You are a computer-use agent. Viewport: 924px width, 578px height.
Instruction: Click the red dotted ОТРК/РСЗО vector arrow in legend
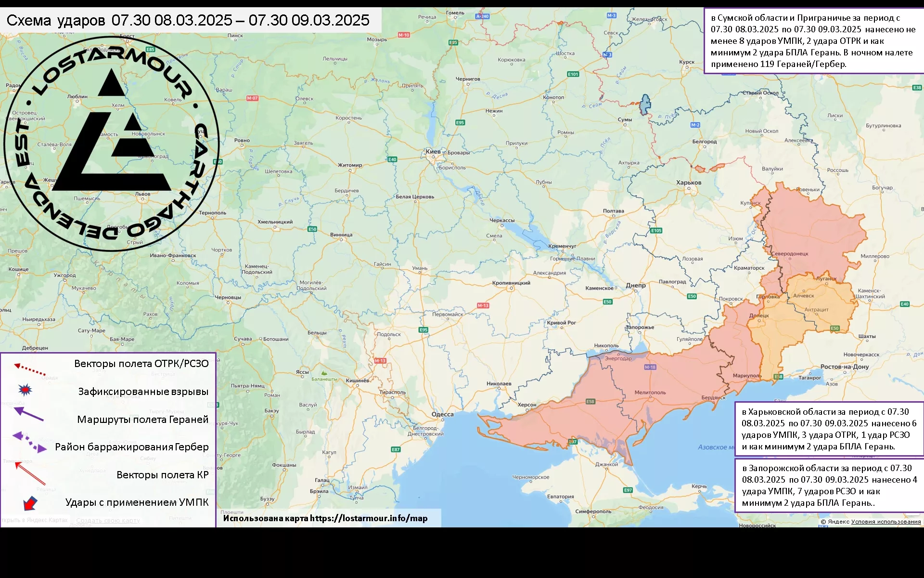tap(30, 369)
